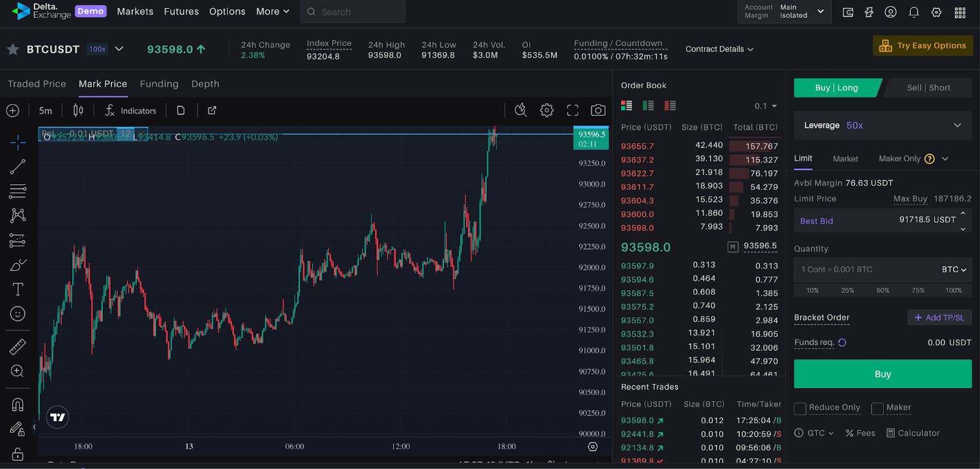Open the emoji icons tool
The image size is (980, 469).
(18, 314)
